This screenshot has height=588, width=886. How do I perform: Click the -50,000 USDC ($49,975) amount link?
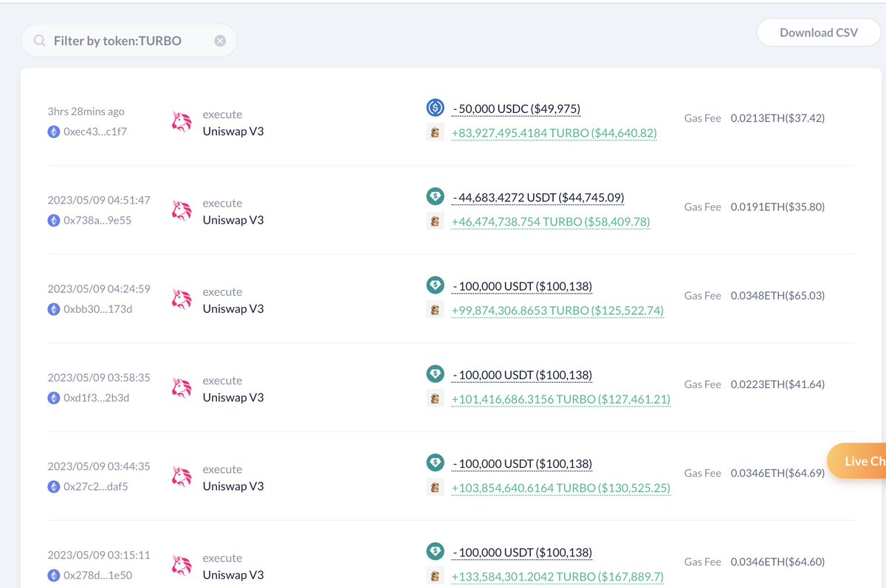pyautogui.click(x=516, y=109)
